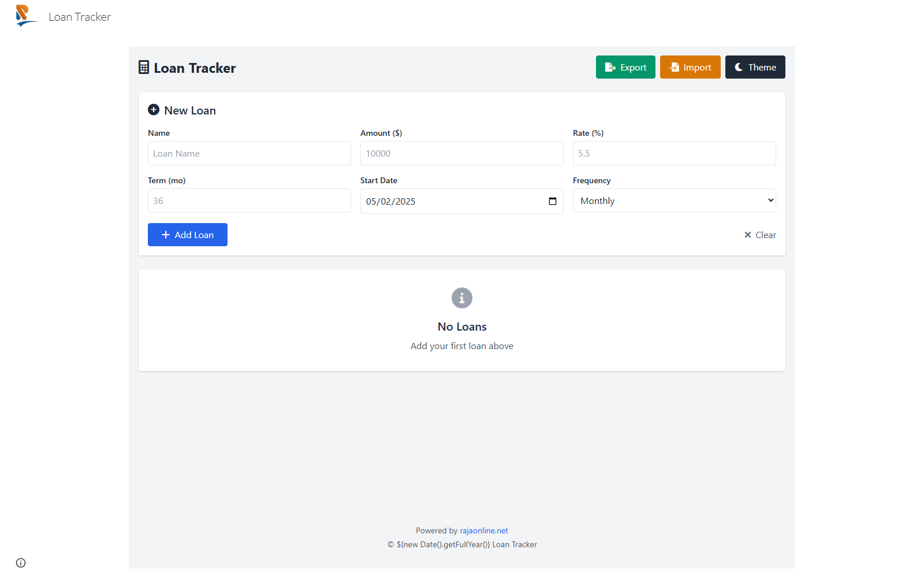Click the plus circle icon beside New Loan

(154, 110)
